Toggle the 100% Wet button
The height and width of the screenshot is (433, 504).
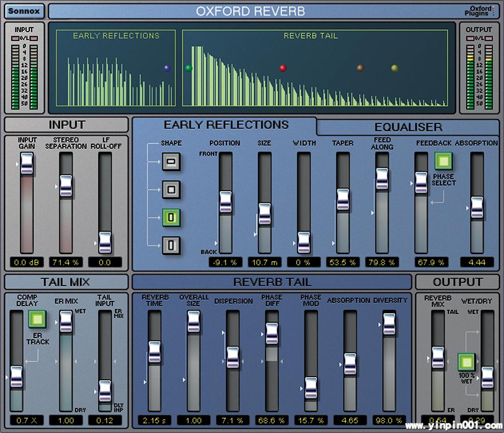pos(466,362)
